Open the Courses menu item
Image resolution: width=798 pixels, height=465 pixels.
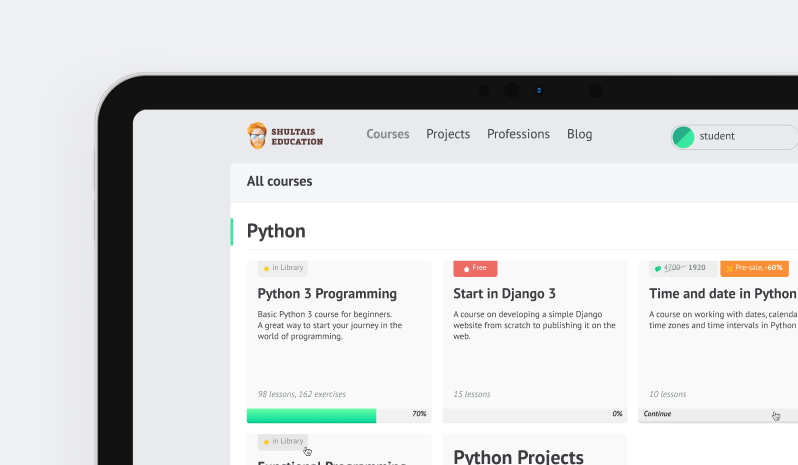[x=388, y=134]
